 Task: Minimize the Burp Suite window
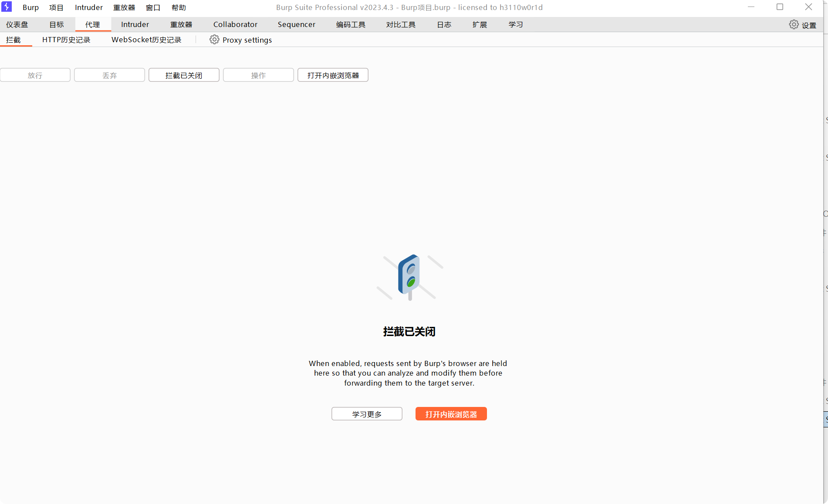coord(751,7)
